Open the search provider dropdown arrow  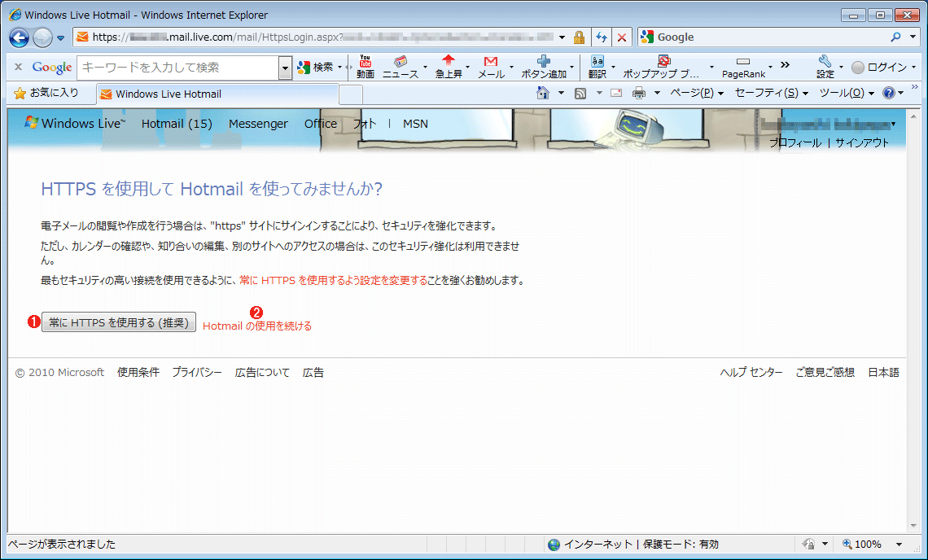point(912,37)
